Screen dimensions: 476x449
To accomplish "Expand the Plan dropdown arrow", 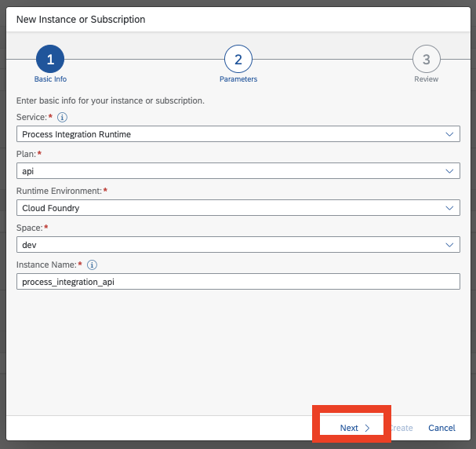I will 449,171.
